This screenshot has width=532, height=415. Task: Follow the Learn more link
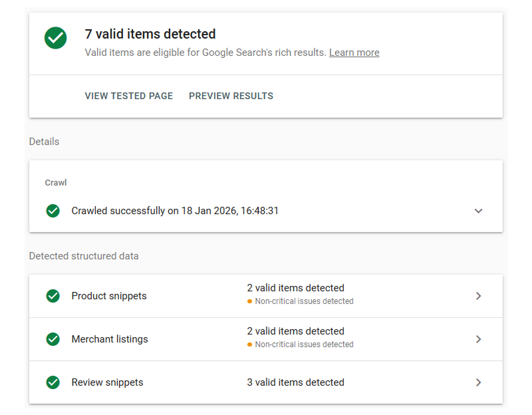click(x=354, y=53)
